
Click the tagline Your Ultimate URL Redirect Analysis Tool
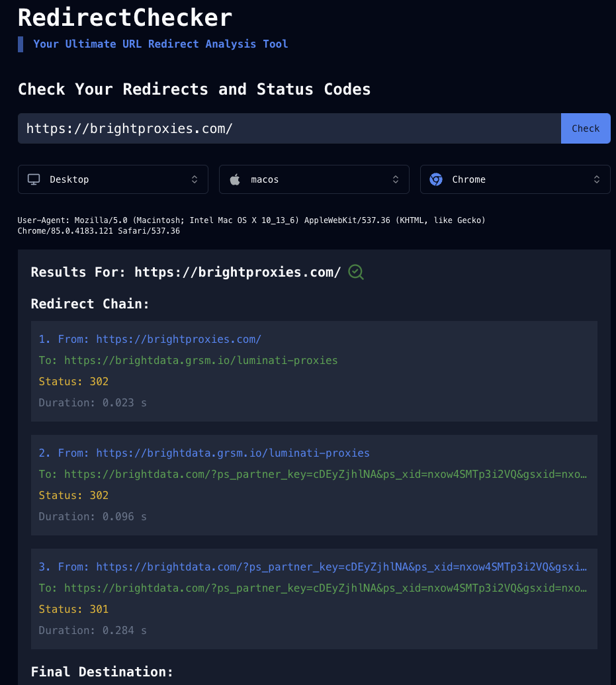[x=161, y=44]
